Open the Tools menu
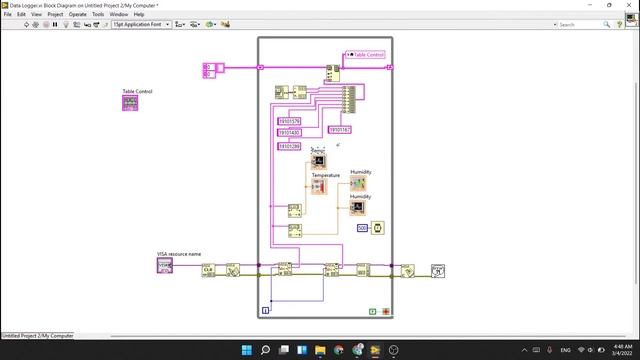 [98, 14]
